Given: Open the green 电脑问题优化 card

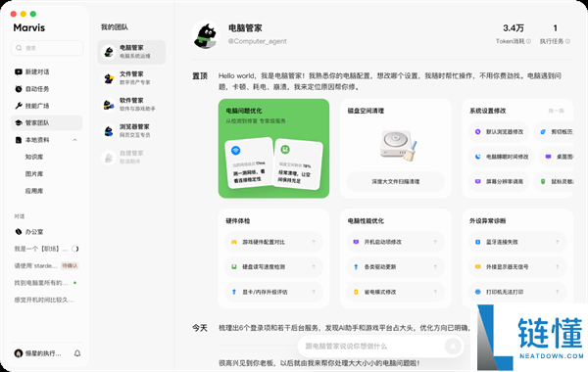Looking at the screenshot, I should (x=273, y=149).
